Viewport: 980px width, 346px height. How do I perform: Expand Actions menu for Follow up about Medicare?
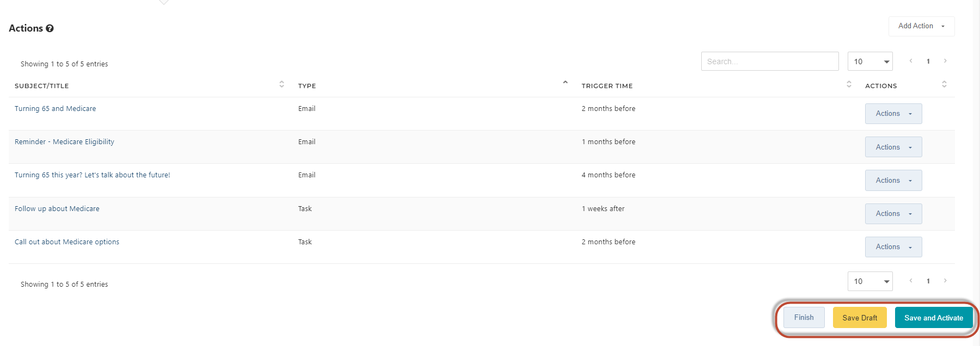(x=893, y=214)
